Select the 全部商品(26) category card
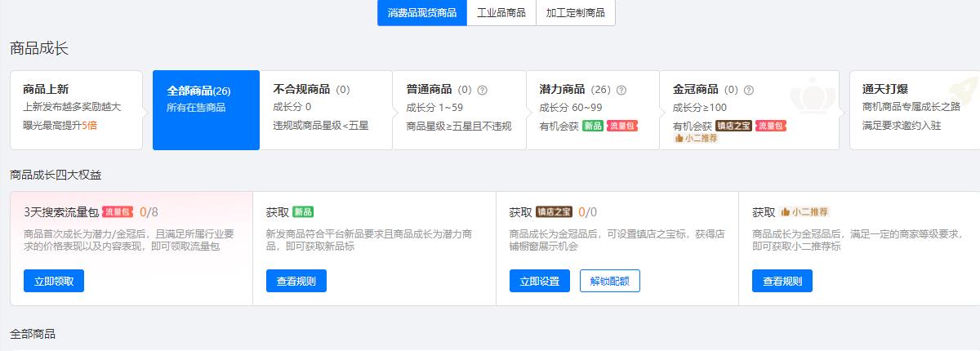 206,110
